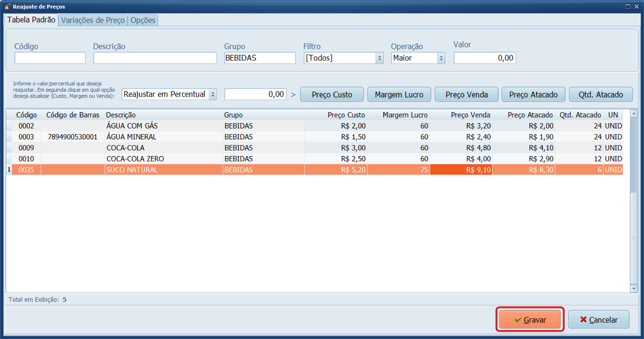Click scrollbar down arrow in product grid
This screenshot has width=644, height=339.
pos(634,289)
